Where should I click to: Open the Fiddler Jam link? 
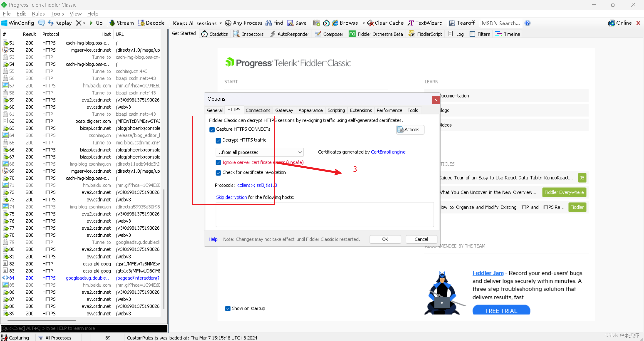(x=488, y=273)
